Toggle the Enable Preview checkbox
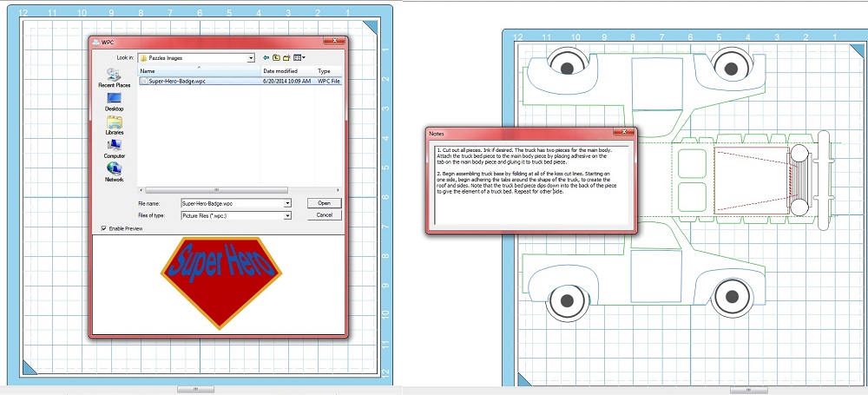Screen dimensions: 868x395 pyautogui.click(x=104, y=228)
